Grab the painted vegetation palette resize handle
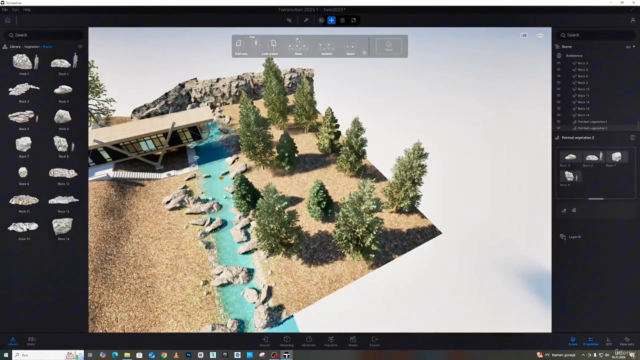 click(596, 199)
